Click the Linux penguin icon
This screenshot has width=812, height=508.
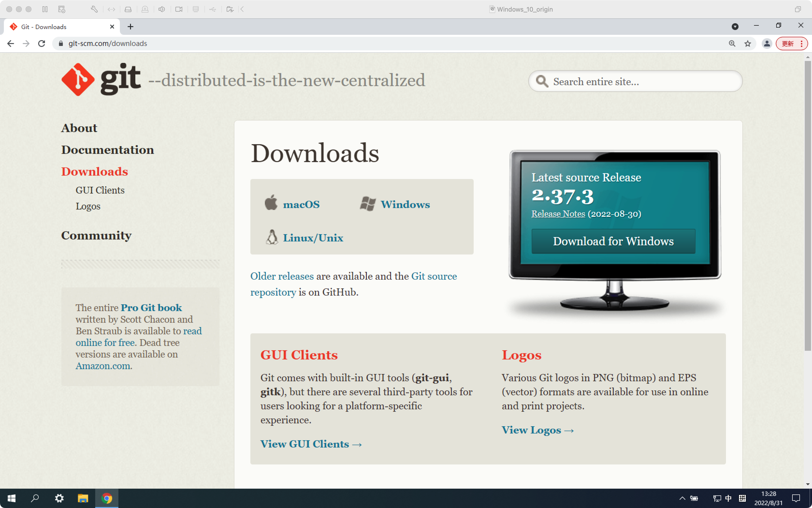click(272, 237)
